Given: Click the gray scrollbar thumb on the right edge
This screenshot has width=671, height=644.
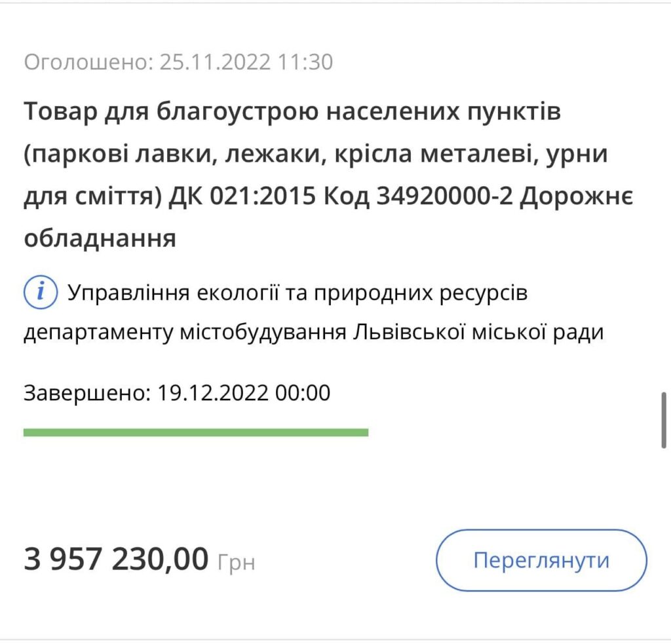Looking at the screenshot, I should (664, 419).
